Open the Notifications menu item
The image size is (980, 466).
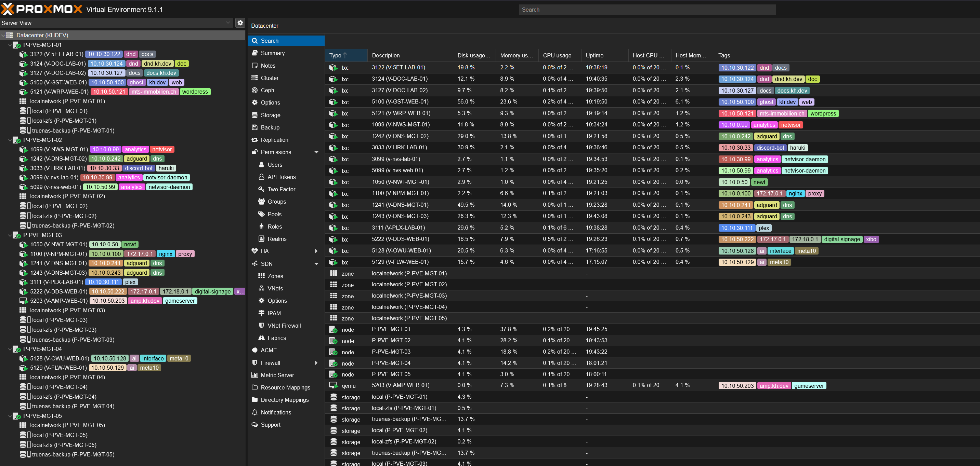click(275, 412)
